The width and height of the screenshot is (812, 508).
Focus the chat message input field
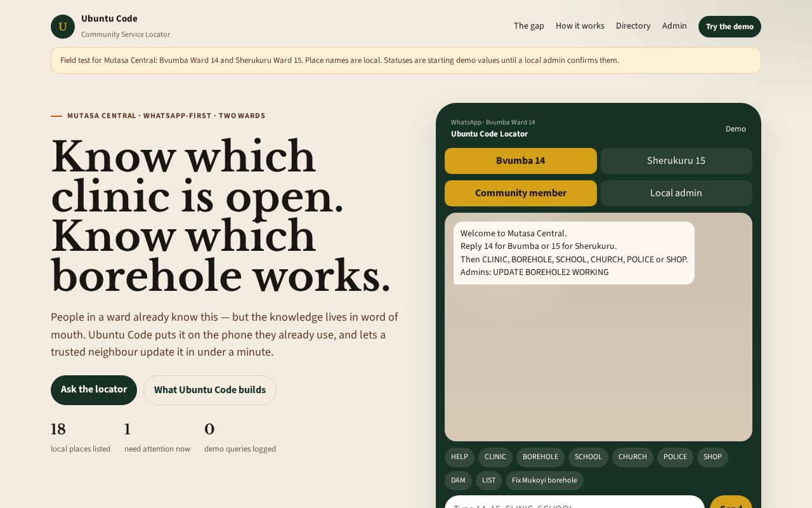pyautogui.click(x=575, y=502)
